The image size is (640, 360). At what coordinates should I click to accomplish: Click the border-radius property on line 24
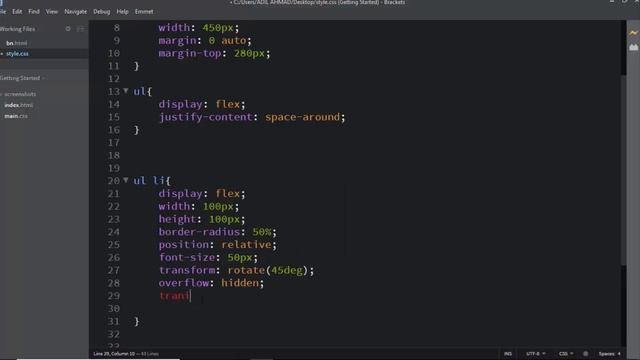pyautogui.click(x=199, y=232)
